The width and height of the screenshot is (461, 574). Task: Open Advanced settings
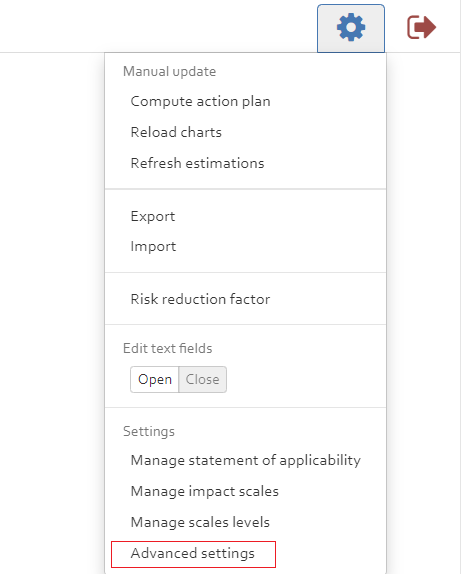tap(193, 554)
